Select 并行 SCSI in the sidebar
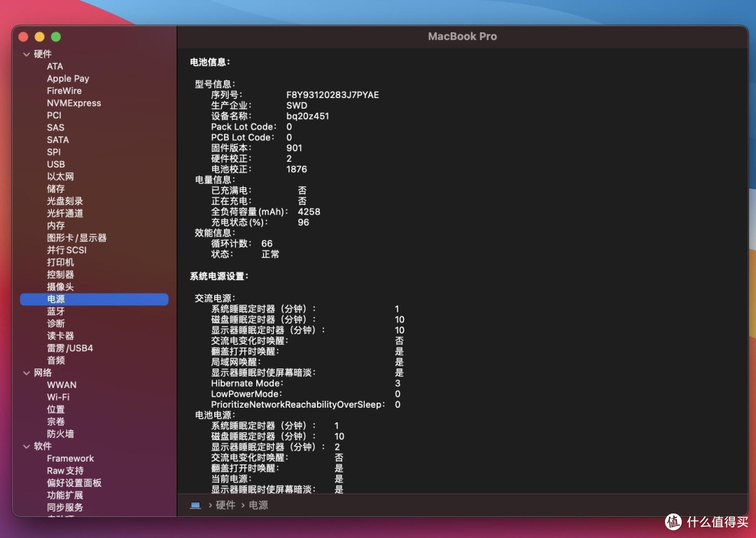 coord(66,250)
